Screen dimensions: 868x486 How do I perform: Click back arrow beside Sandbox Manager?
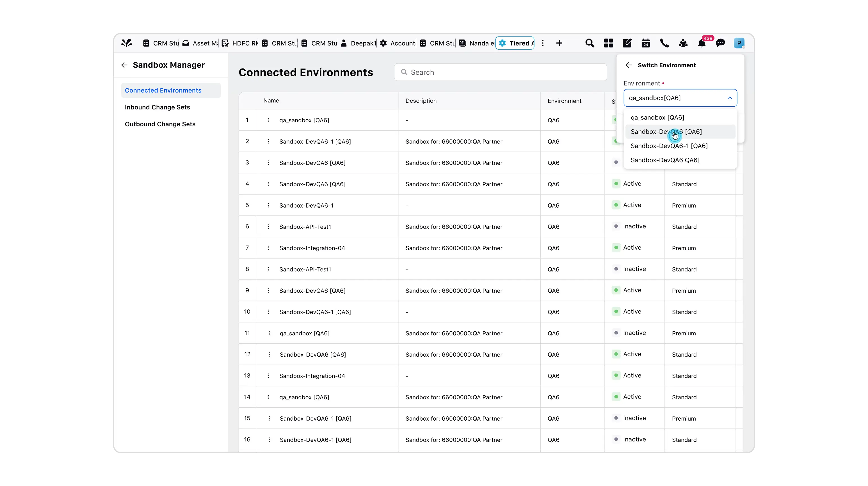[124, 65]
